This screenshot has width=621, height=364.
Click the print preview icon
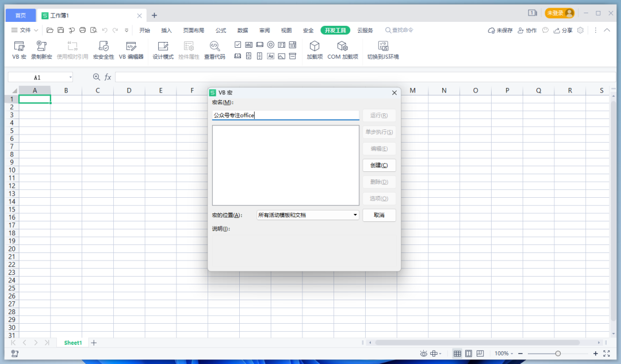pos(94,30)
